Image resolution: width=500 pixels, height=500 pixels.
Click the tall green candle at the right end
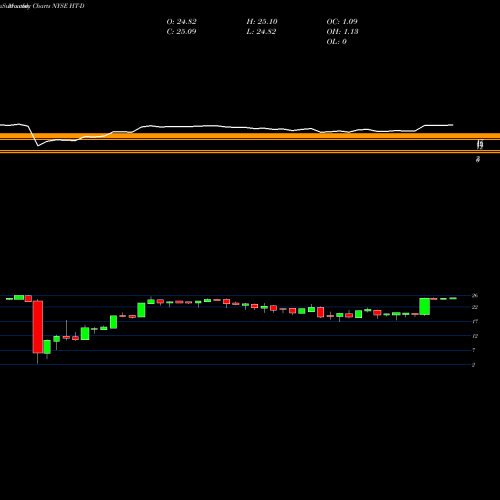click(x=424, y=307)
